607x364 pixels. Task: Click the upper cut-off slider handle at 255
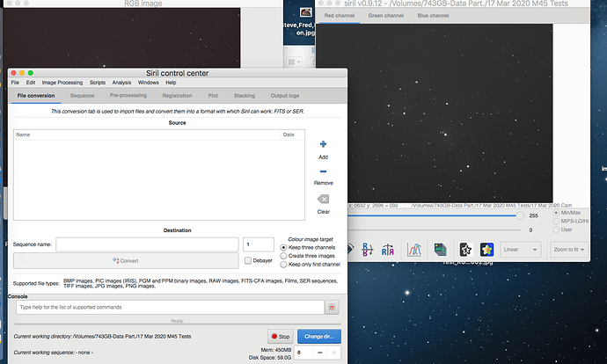click(520, 215)
